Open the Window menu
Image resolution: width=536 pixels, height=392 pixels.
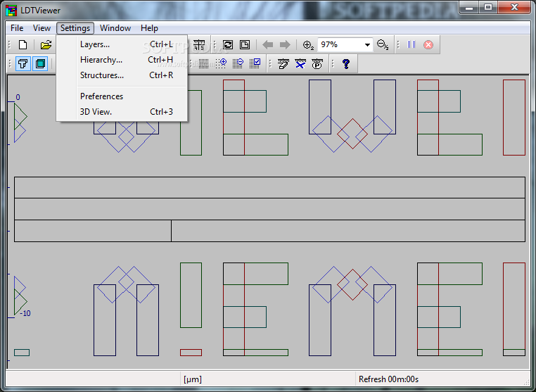coord(115,28)
